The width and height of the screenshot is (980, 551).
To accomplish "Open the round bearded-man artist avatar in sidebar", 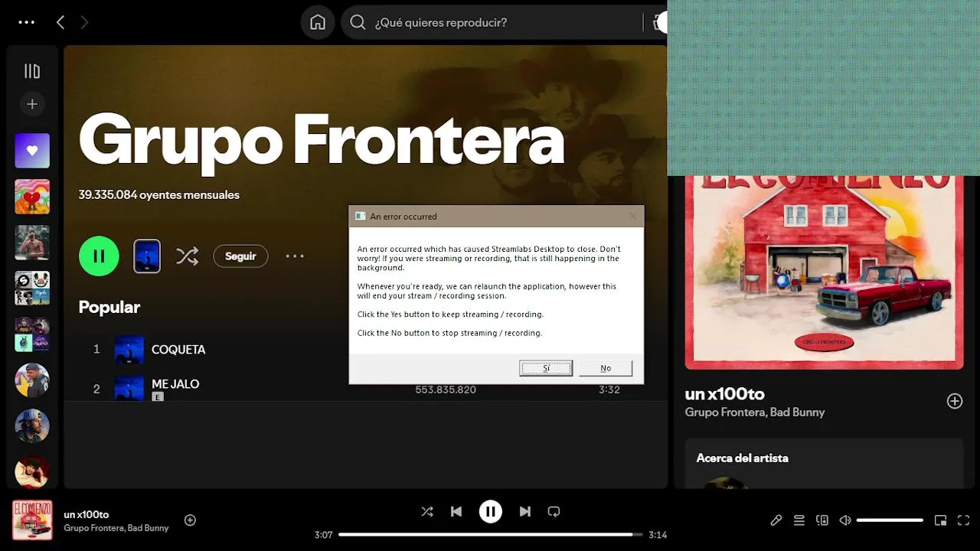I will click(x=32, y=426).
